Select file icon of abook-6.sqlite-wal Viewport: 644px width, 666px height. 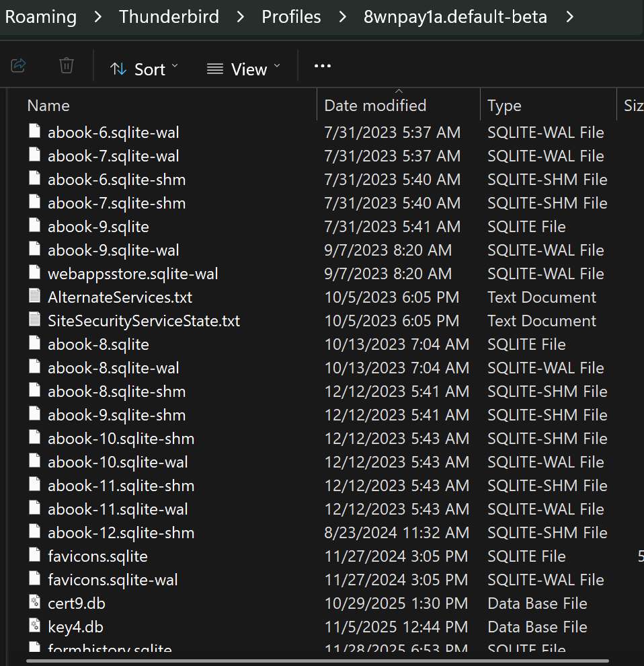[35, 131]
